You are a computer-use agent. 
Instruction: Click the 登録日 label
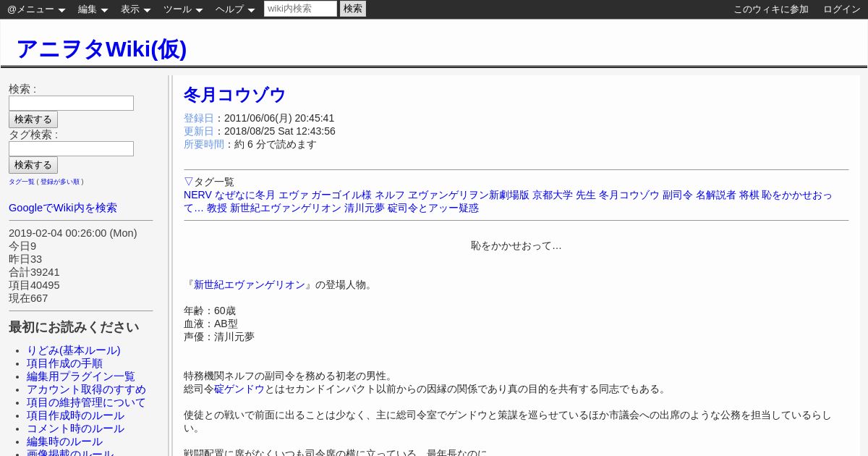coord(199,118)
